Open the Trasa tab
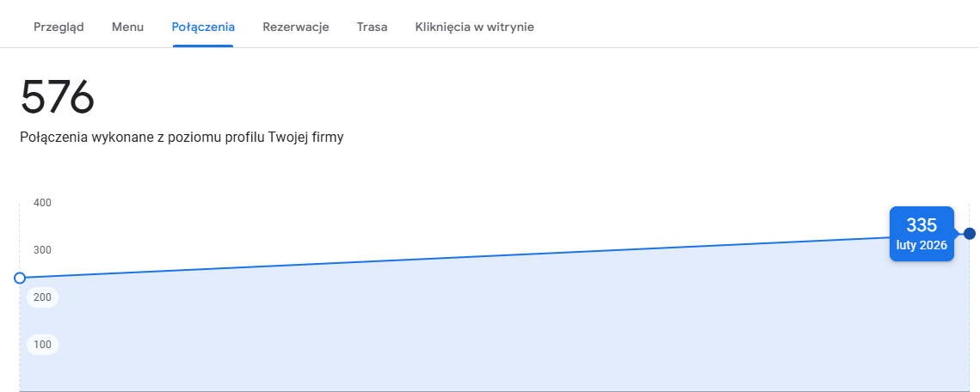 point(372,27)
